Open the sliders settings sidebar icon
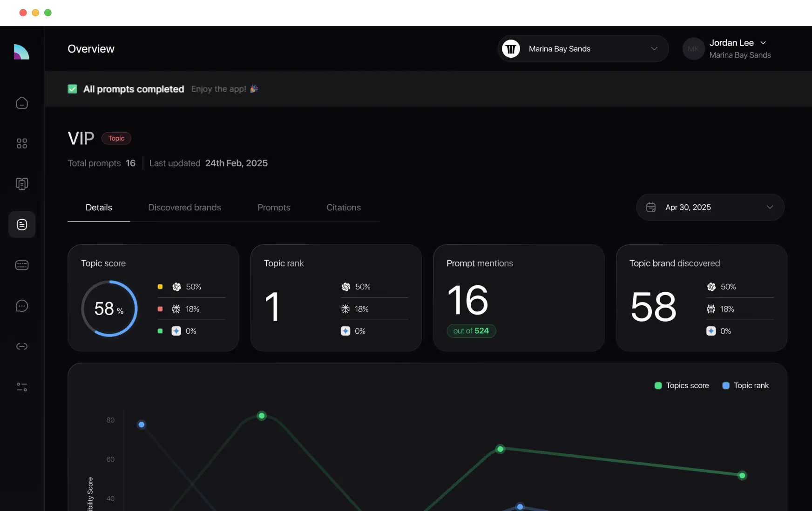 22,387
